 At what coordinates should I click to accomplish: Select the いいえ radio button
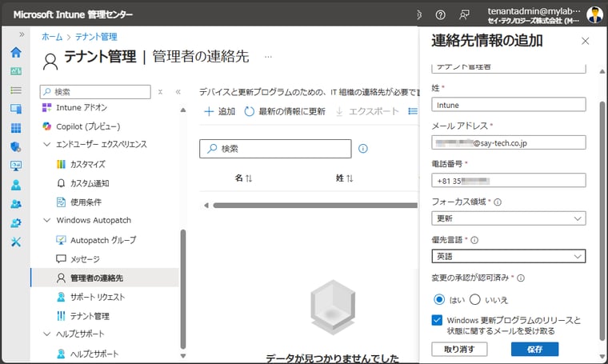pos(475,300)
